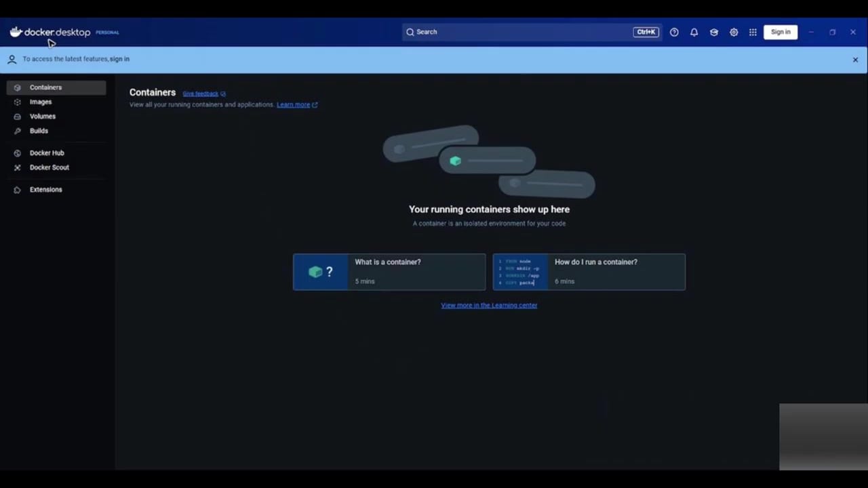Dismiss the sign in banner

[855, 60]
